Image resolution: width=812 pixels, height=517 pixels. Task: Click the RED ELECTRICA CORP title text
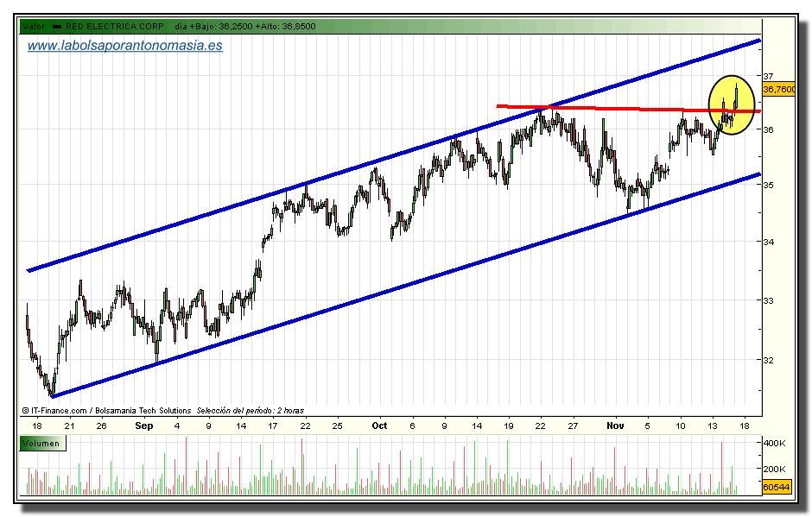coord(114,27)
